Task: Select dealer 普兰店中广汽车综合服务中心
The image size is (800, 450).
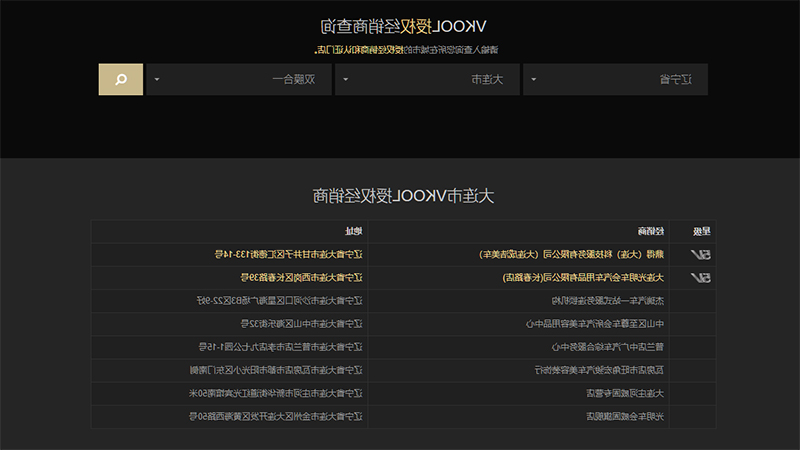Action: point(608,347)
